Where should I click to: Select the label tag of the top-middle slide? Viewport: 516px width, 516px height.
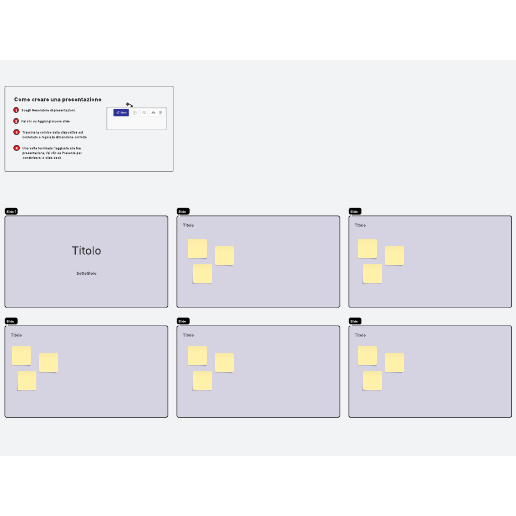(x=183, y=211)
